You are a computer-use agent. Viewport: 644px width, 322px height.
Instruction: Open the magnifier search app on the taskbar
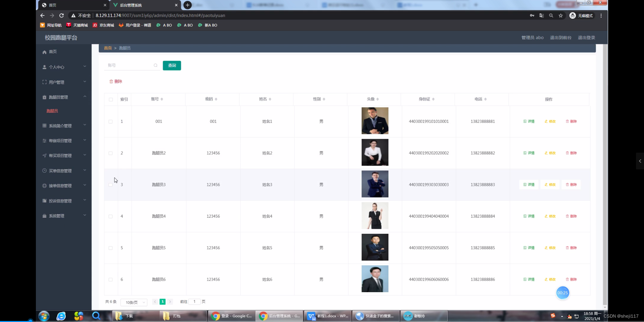point(96,316)
